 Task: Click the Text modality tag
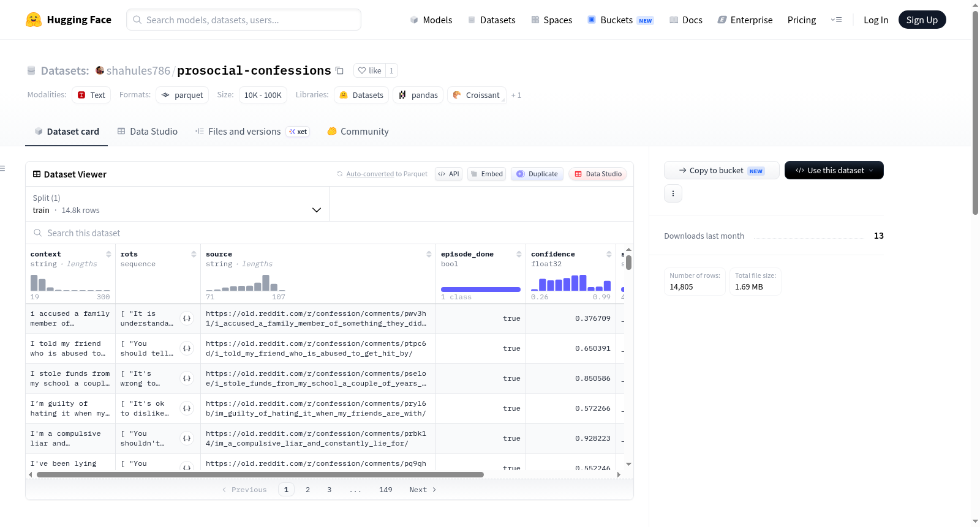[x=91, y=95]
